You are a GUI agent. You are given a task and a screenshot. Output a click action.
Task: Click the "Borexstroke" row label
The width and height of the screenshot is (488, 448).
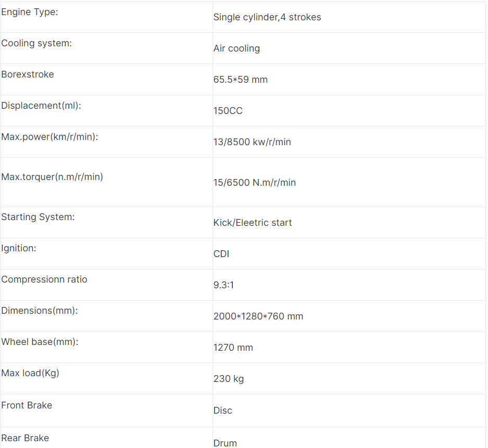[x=28, y=74]
